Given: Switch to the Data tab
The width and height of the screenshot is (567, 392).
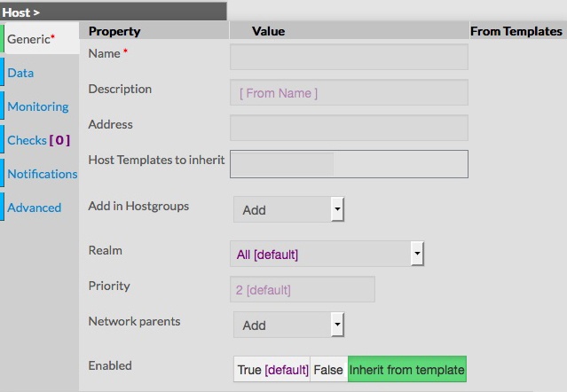Looking at the screenshot, I should [x=20, y=73].
